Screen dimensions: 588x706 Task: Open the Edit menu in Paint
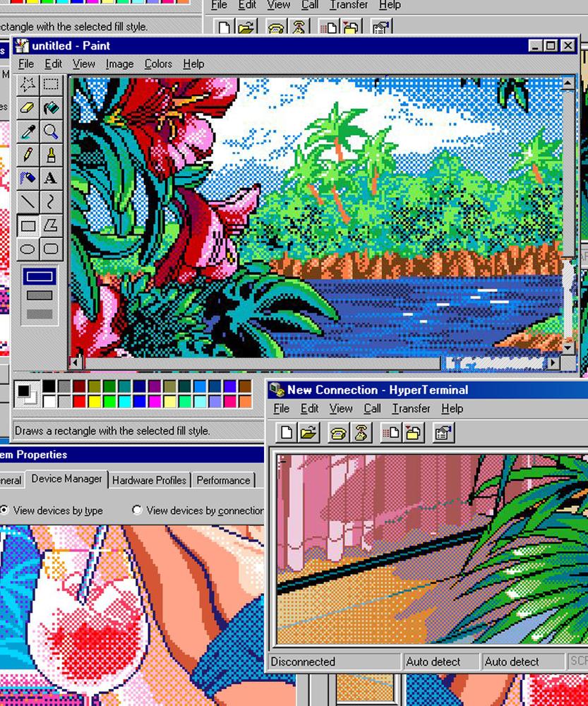point(53,64)
